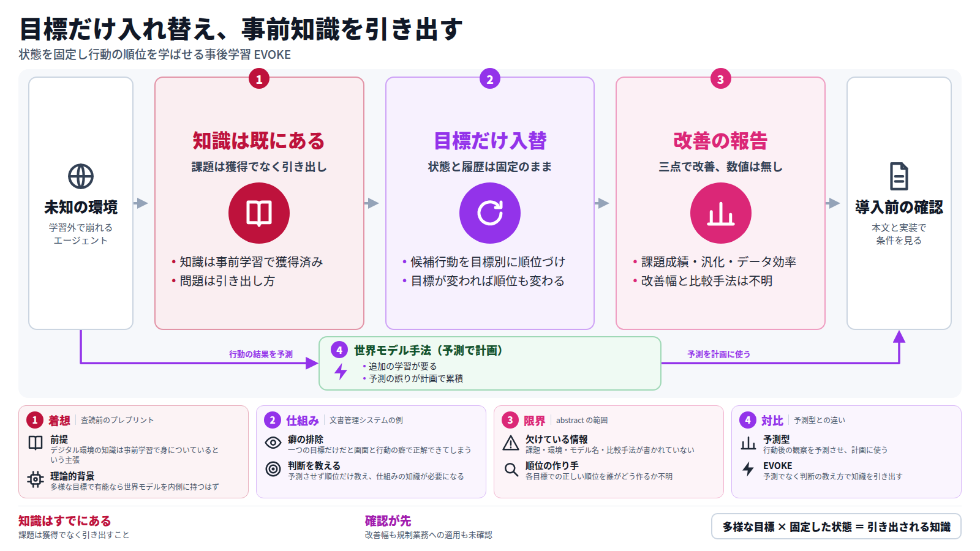
Task: Click the heading 目標だけ入替
Action: point(490,141)
